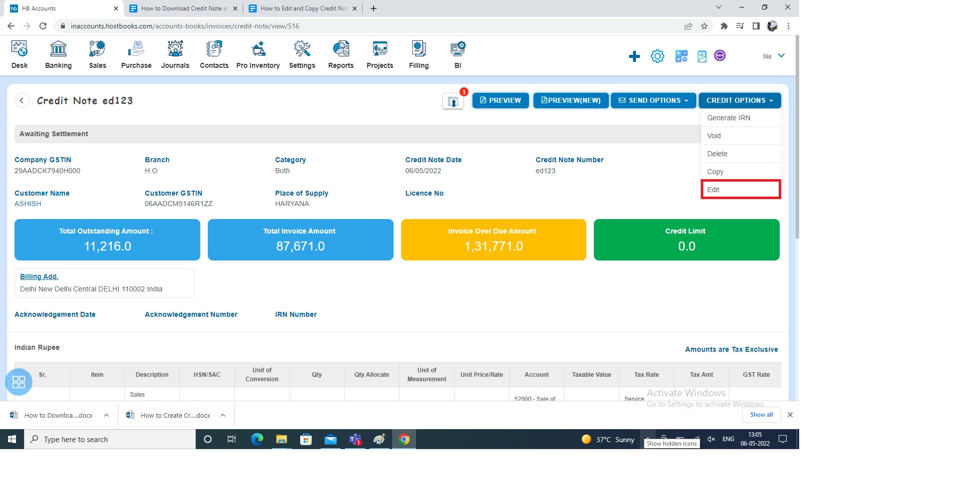Select Generate IRN from the menu
Image resolution: width=980 pixels, height=493 pixels.
coord(741,118)
